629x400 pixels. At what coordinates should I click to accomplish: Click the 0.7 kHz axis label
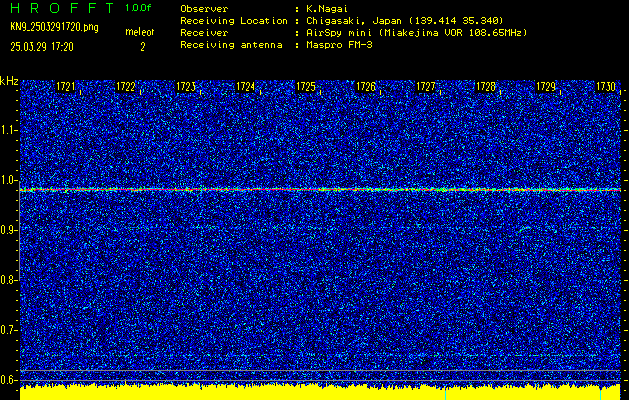(x=8, y=330)
